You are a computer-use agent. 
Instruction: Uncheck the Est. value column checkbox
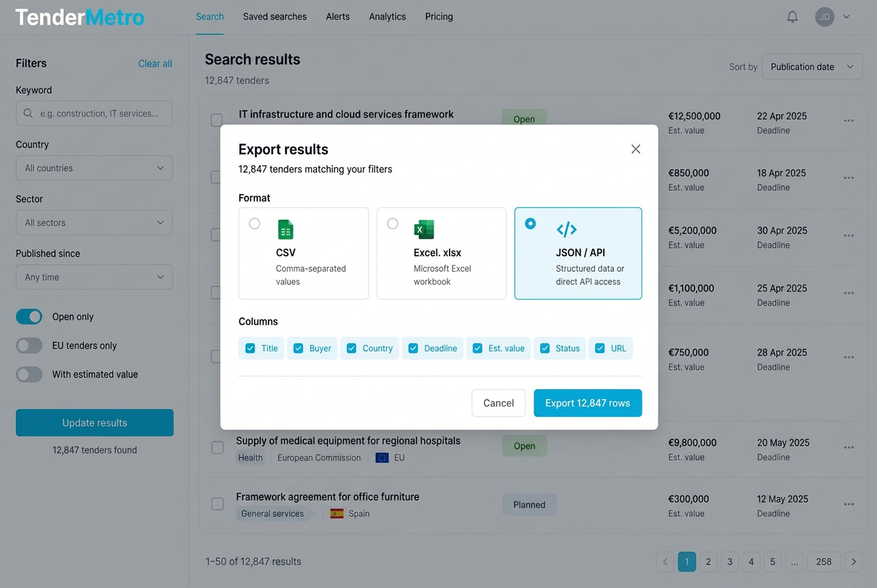click(477, 348)
